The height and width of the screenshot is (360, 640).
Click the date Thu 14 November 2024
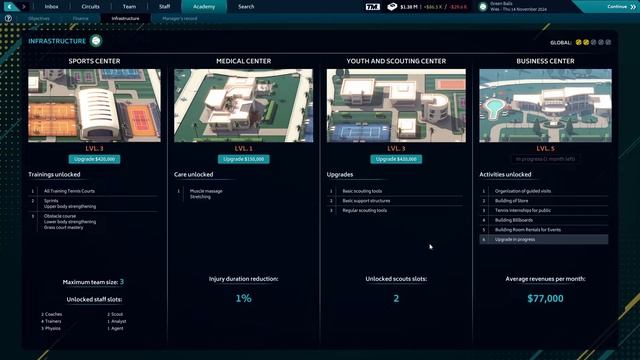pos(524,9)
